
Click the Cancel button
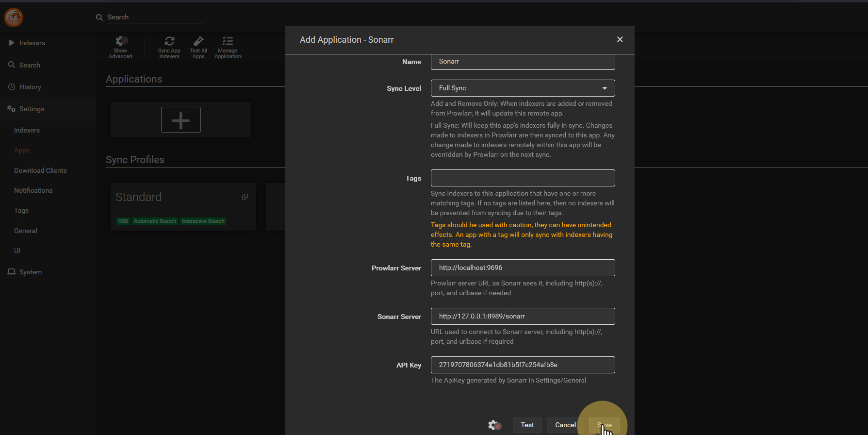[565, 425]
